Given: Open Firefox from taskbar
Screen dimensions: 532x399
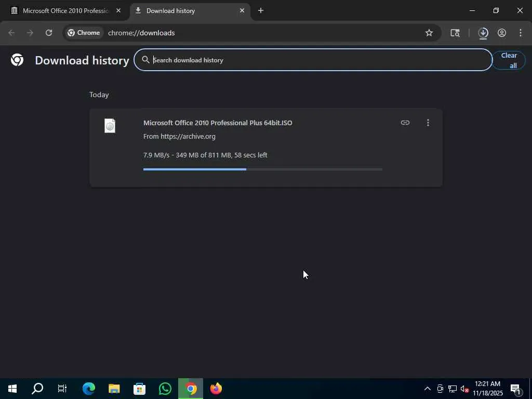Looking at the screenshot, I should (x=216, y=389).
